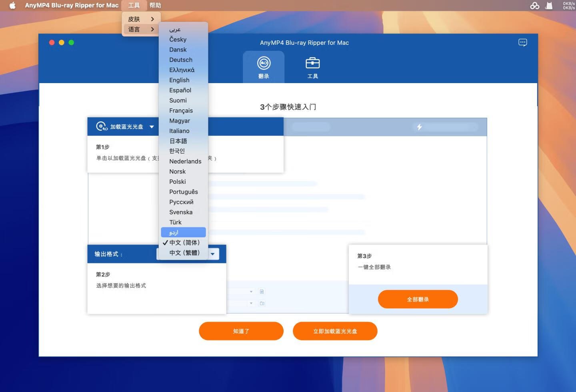Switch language to 日本語
This screenshot has width=576, height=392.
click(178, 141)
